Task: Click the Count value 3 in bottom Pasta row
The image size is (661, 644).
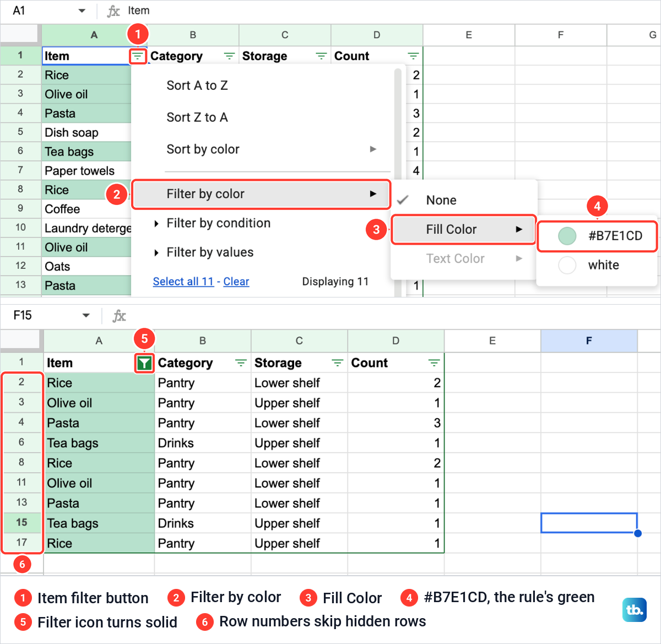Action: coord(395,423)
